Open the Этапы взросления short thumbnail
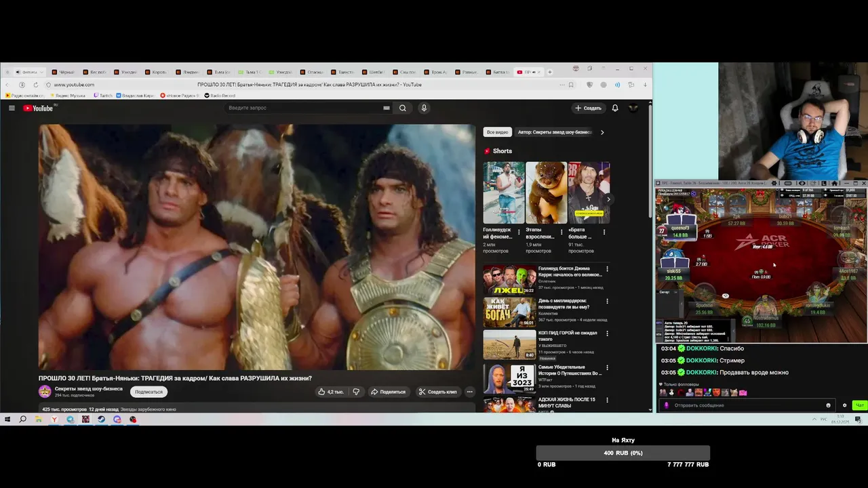The image size is (868, 488). [547, 192]
